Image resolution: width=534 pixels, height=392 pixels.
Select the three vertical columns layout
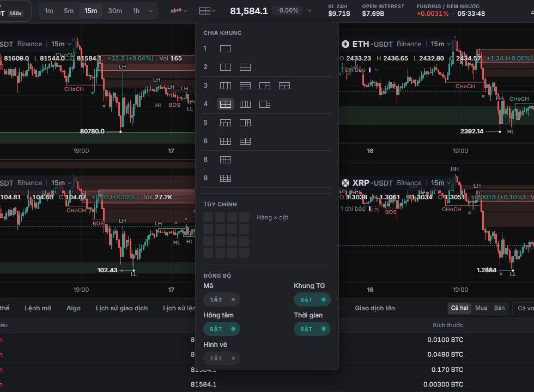(x=226, y=86)
